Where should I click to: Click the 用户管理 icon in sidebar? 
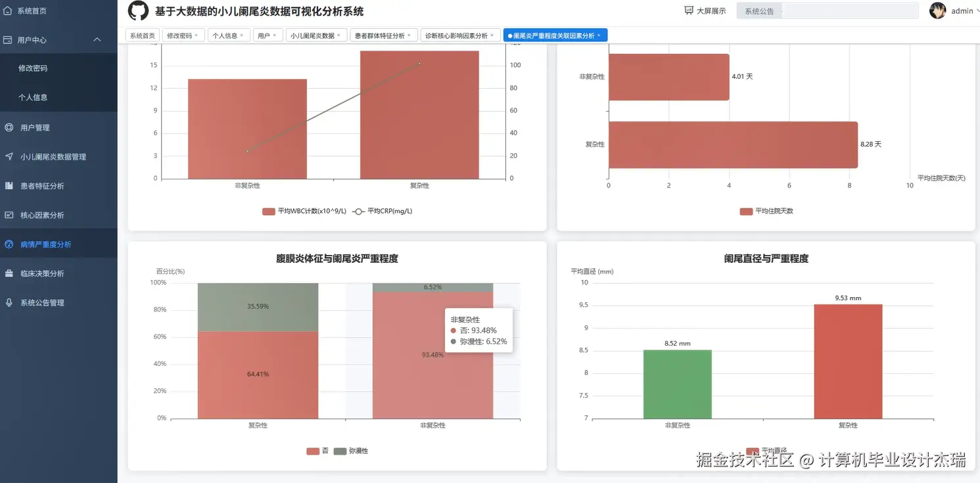coord(9,127)
